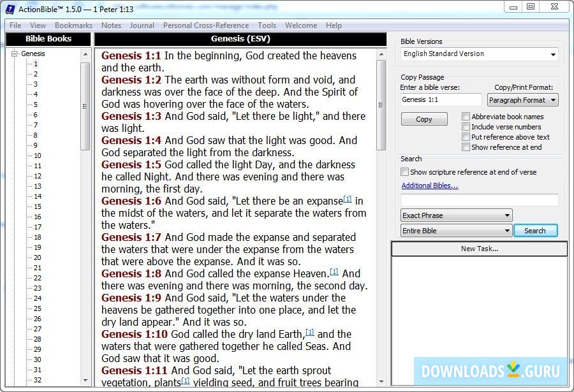This screenshot has width=574, height=392.
Task: Click the Genesis 1:9 verse reference
Action: pos(131,298)
